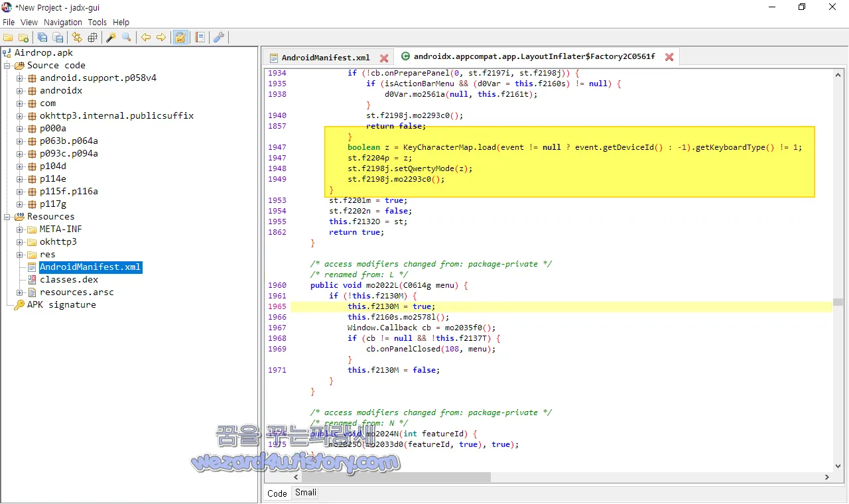Switch to the Smali view tab
This screenshot has width=849, height=504.
tap(306, 492)
